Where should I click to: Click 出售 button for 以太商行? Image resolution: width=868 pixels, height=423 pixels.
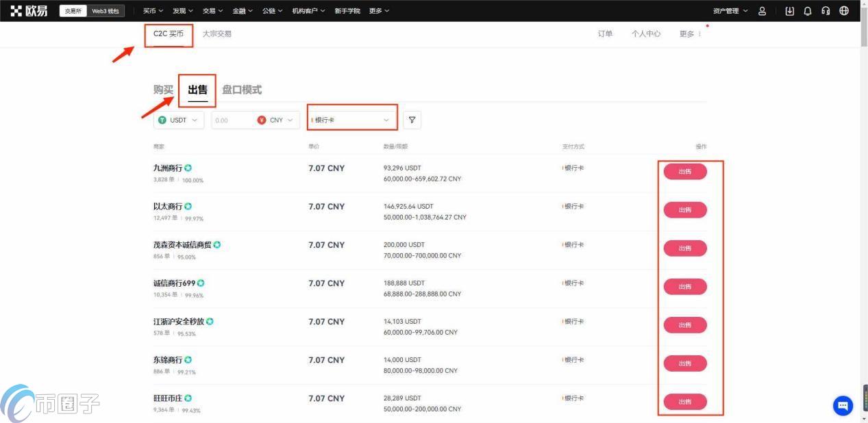pyautogui.click(x=685, y=210)
